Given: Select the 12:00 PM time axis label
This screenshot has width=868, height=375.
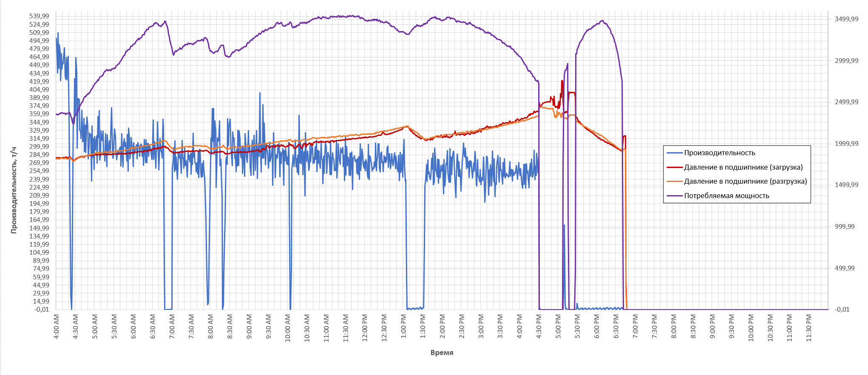Looking at the screenshot, I should [365, 327].
